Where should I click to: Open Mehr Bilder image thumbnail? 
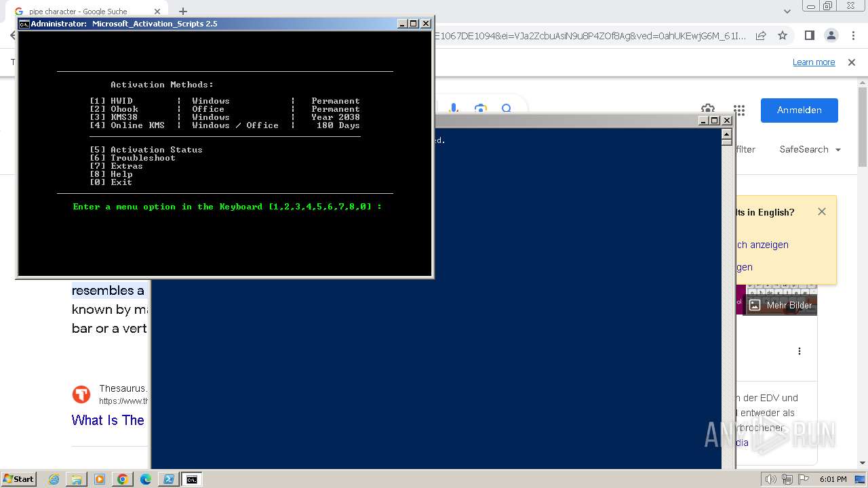(x=781, y=306)
